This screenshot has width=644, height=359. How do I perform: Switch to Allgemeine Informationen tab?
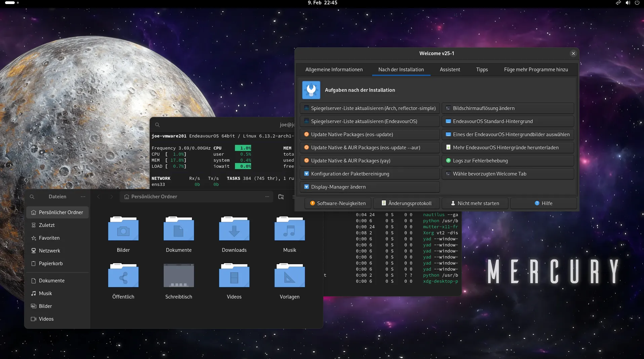click(334, 70)
